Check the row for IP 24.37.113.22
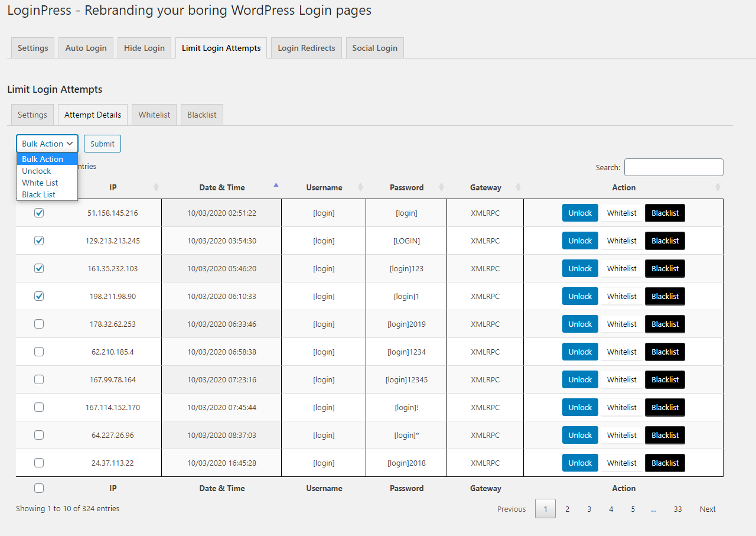Screen dimensions: 756x536 pos(39,463)
